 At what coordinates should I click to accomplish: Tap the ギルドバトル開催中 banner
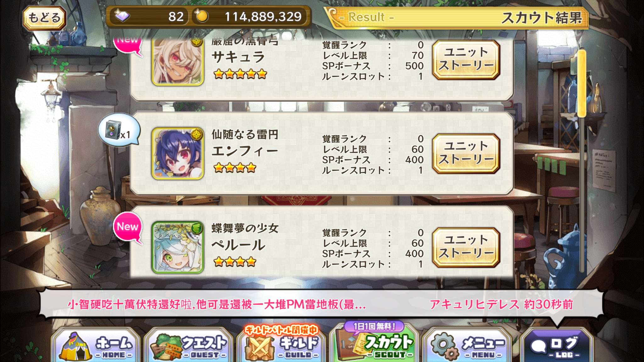click(281, 330)
